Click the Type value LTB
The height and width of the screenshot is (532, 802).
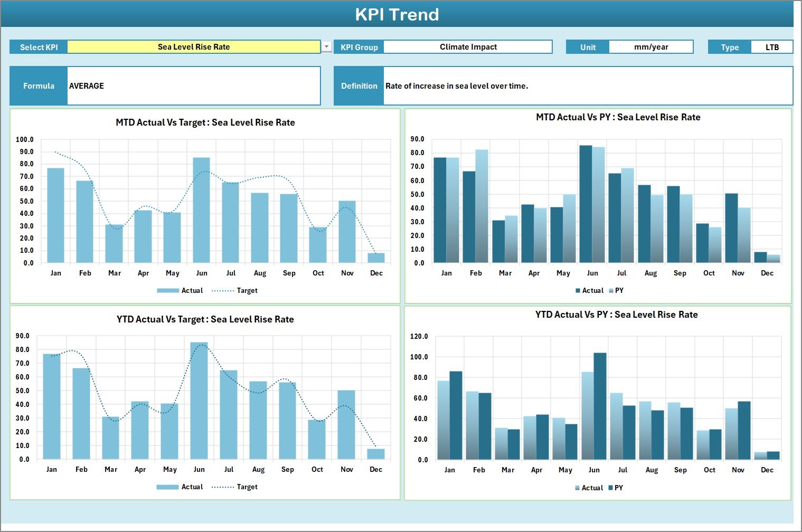pyautogui.click(x=772, y=46)
